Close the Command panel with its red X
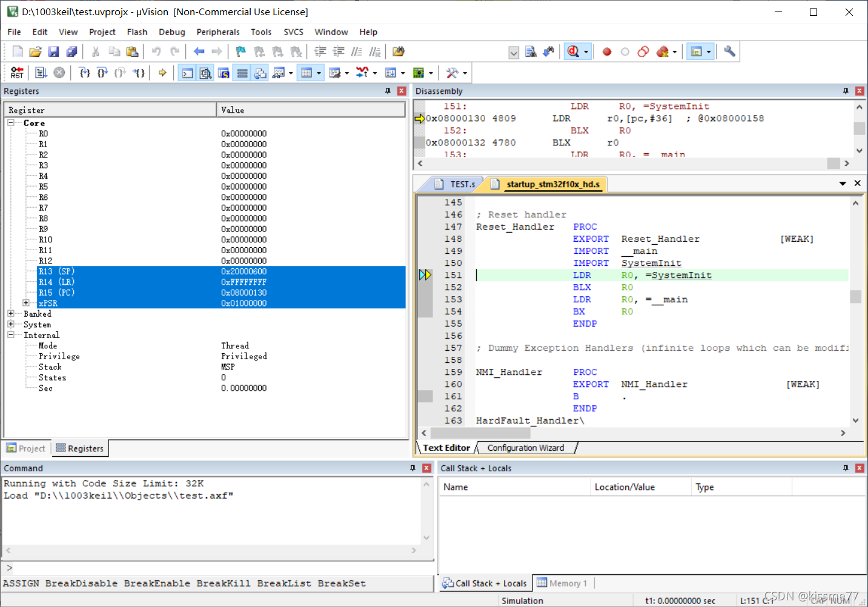 click(x=426, y=468)
